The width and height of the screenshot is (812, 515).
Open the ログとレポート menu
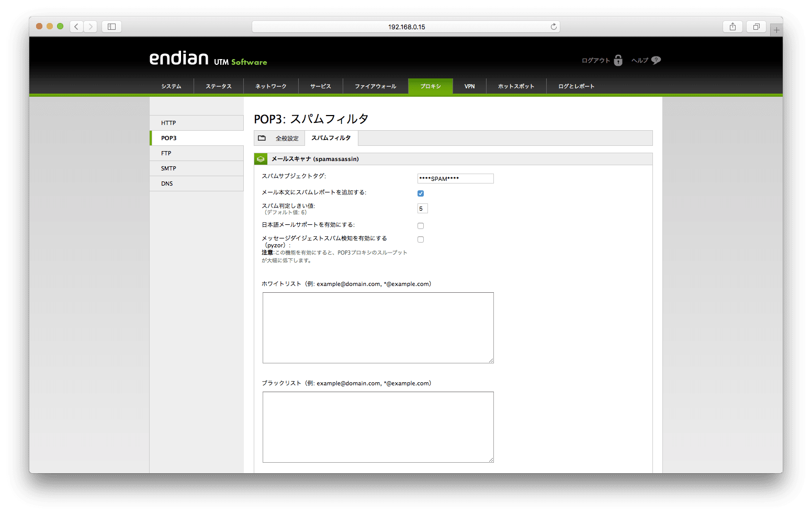click(577, 86)
